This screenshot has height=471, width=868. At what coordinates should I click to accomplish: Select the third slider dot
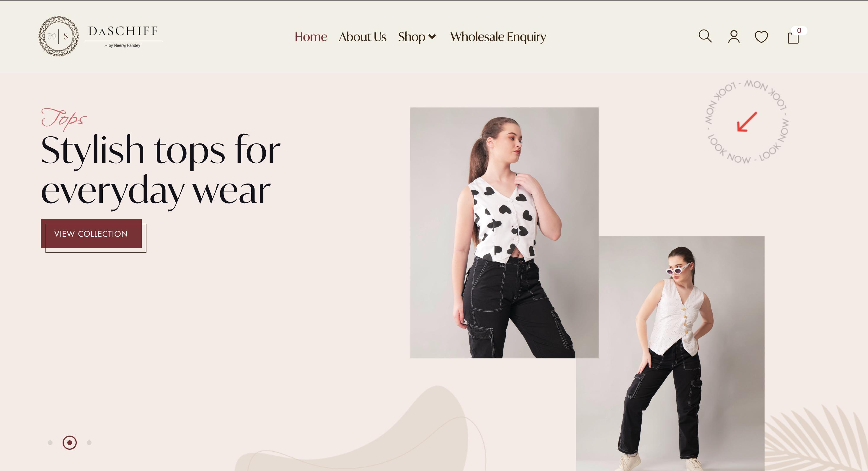(x=89, y=442)
